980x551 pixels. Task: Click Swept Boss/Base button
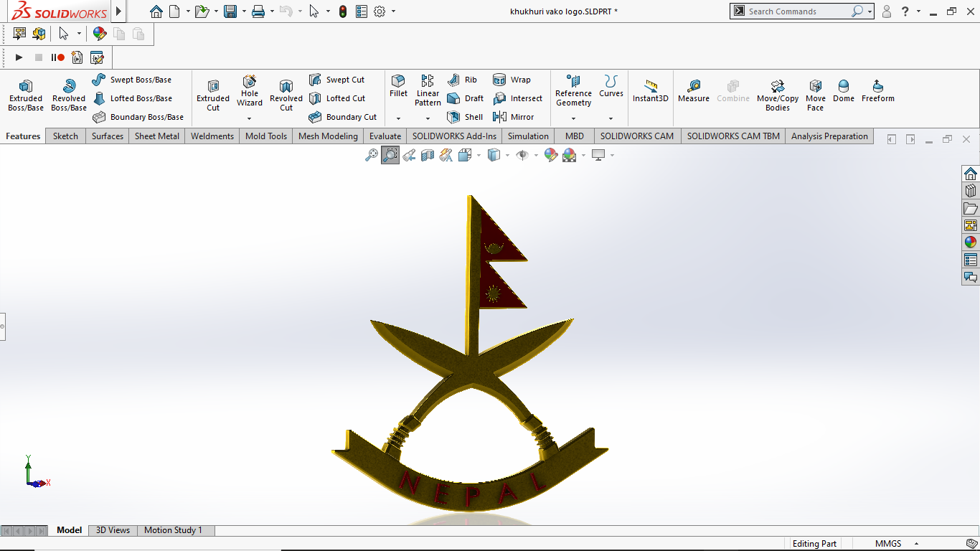click(133, 80)
